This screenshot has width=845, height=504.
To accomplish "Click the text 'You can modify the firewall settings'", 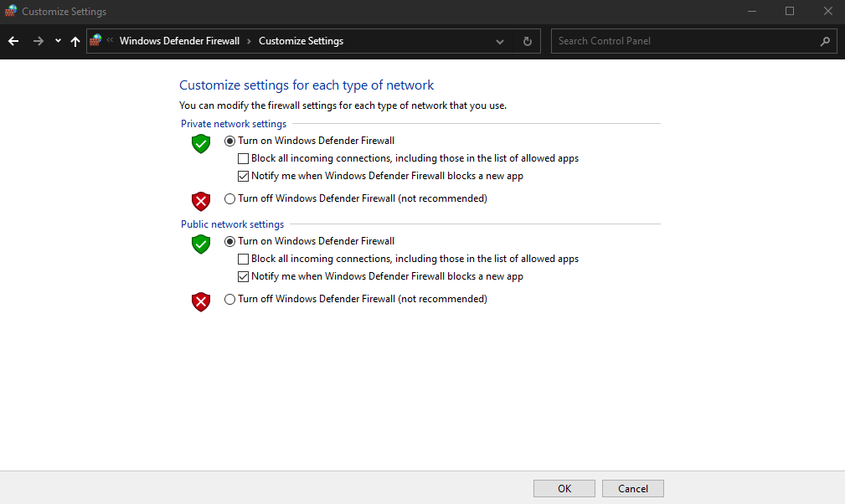I will pyautogui.click(x=258, y=105).
